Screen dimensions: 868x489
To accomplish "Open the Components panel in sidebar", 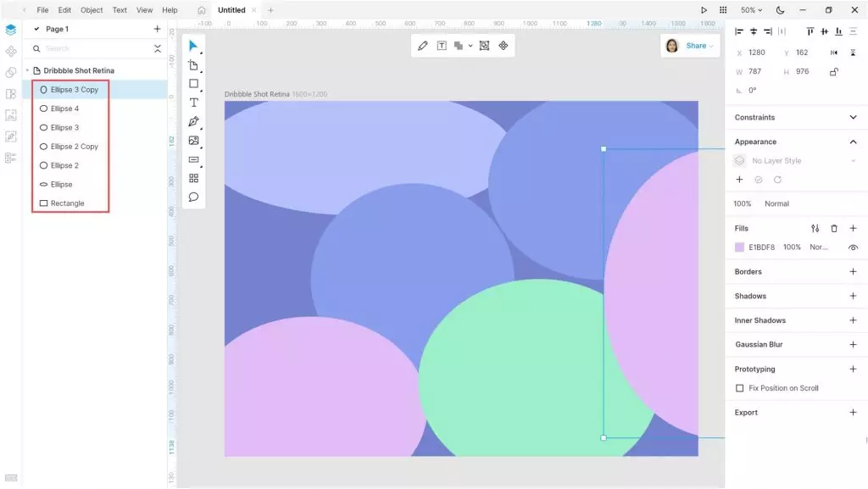I will pos(10,52).
